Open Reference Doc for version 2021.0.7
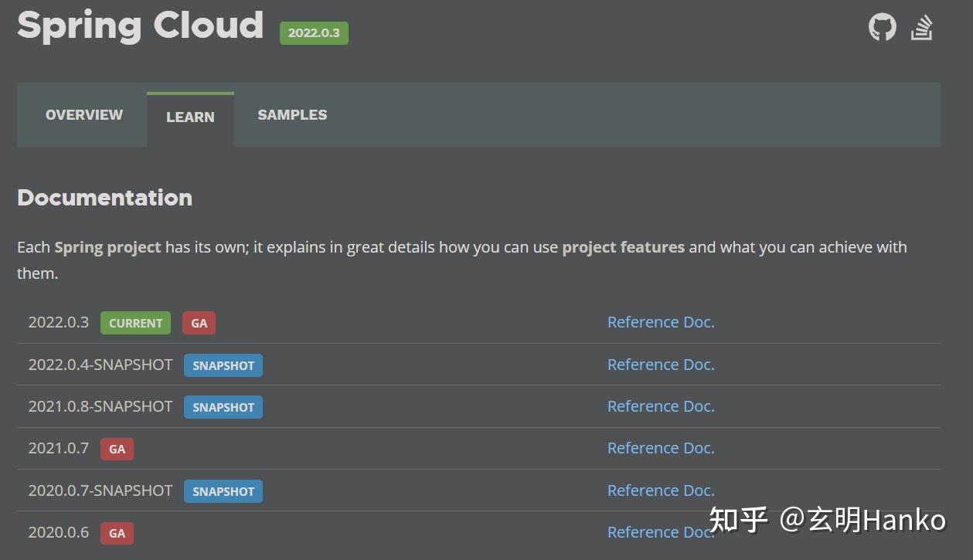 pyautogui.click(x=660, y=448)
